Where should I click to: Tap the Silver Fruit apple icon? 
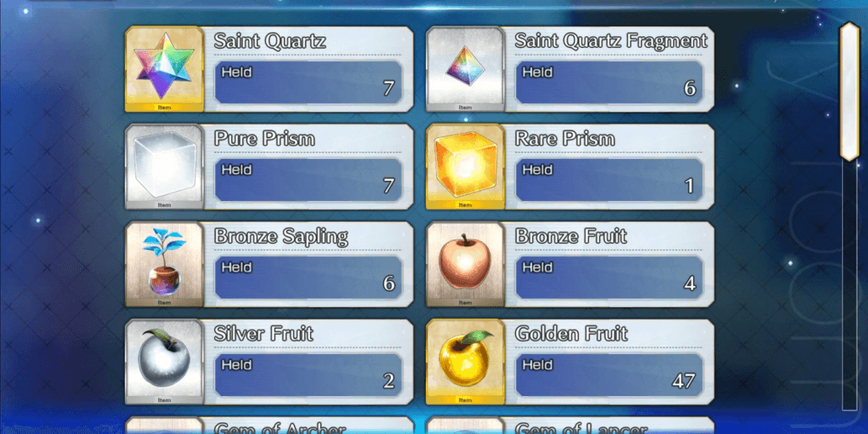[x=165, y=362]
